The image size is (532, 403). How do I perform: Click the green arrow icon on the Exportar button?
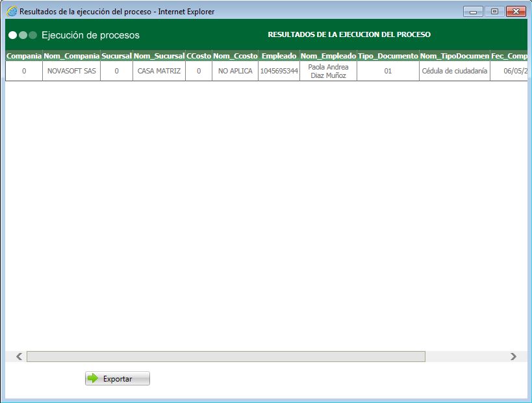coord(92,378)
